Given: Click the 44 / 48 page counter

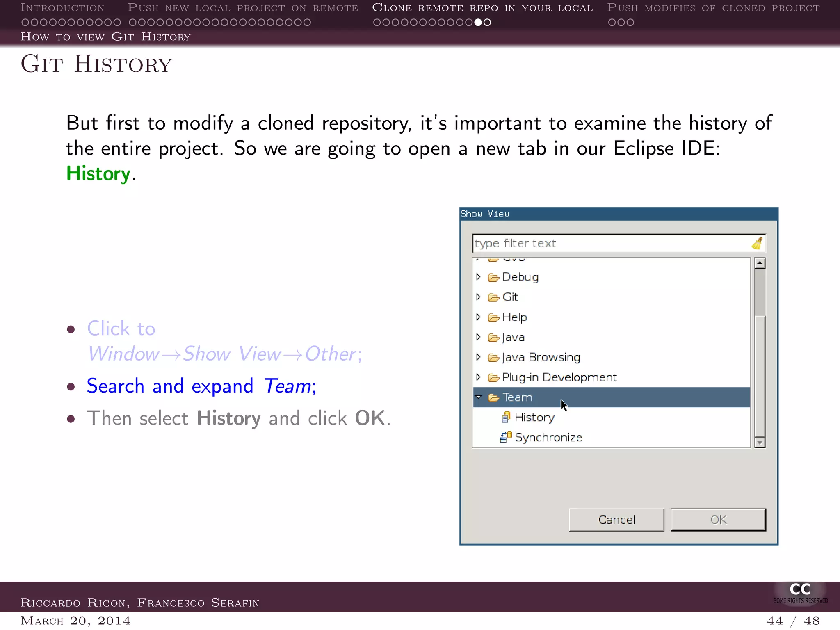Looking at the screenshot, I should (x=793, y=621).
